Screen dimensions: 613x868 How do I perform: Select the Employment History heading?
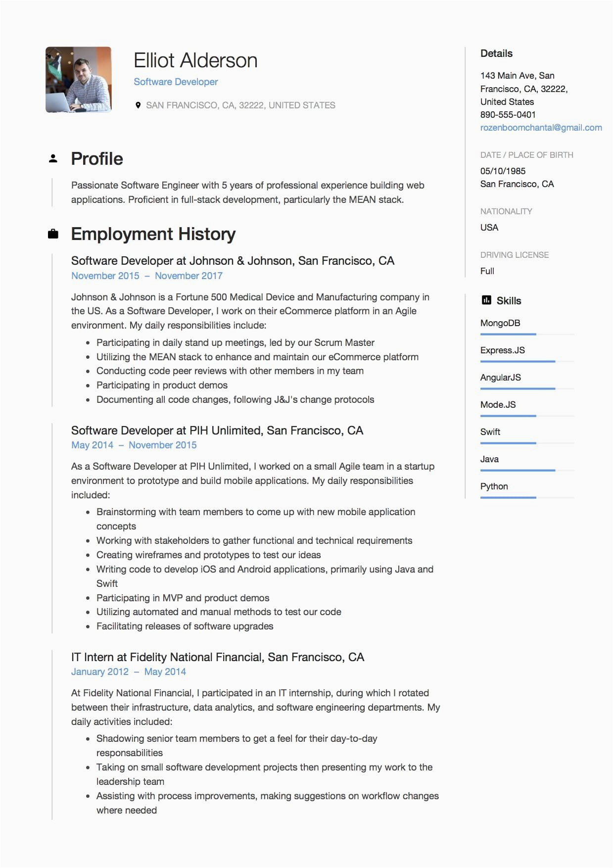coord(153,234)
